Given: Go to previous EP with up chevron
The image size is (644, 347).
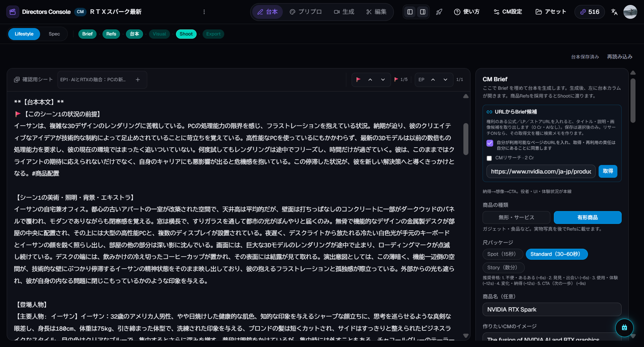Looking at the screenshot, I should pos(433,79).
